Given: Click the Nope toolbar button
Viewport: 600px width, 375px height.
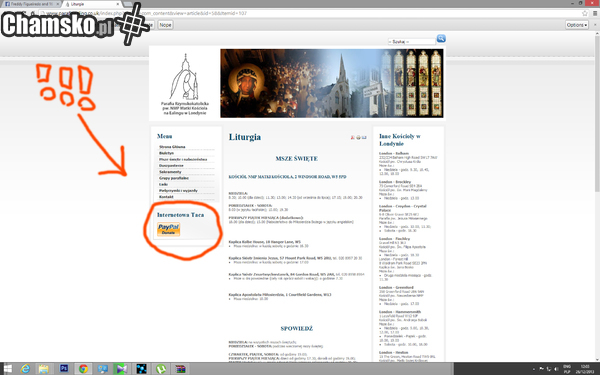Looking at the screenshot, I should coord(165,25).
